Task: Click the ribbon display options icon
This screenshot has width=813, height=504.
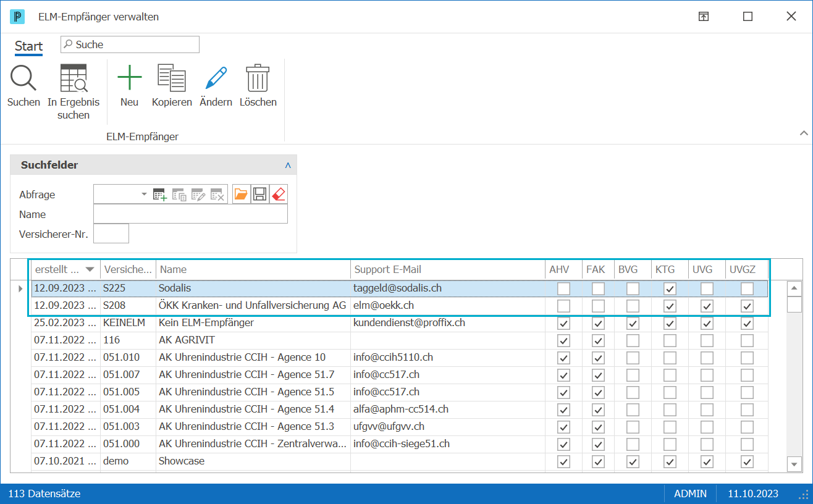Action: [x=704, y=17]
